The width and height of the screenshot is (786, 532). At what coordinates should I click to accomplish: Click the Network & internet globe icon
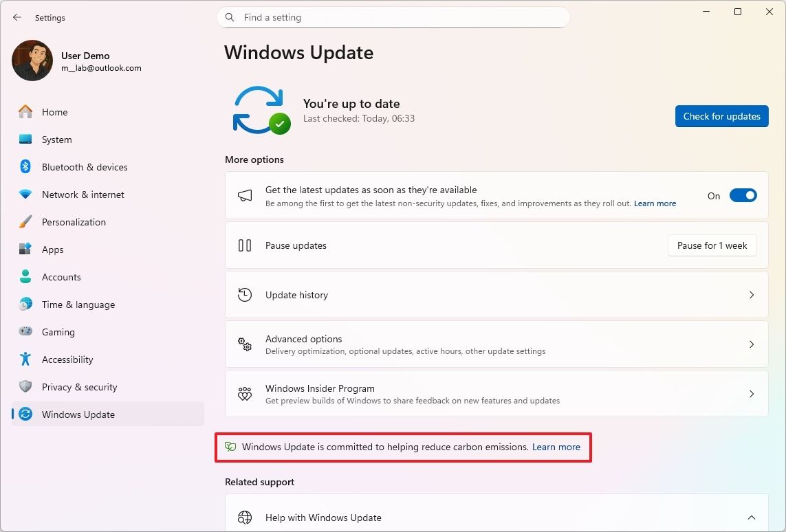[26, 195]
